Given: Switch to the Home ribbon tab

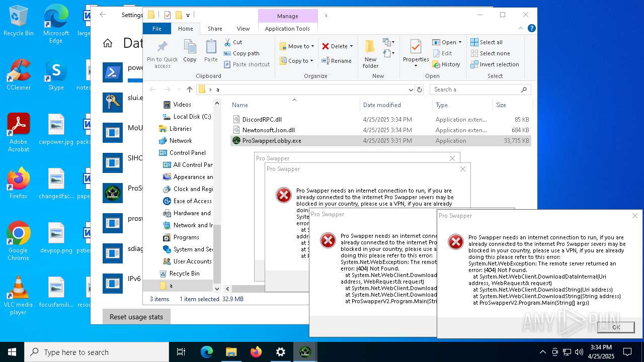Looking at the screenshot, I should [x=185, y=29].
